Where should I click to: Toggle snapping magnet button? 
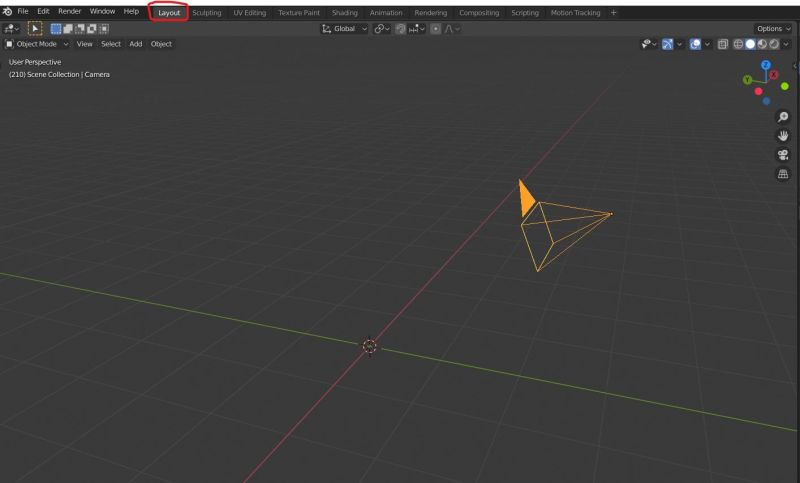(401, 29)
